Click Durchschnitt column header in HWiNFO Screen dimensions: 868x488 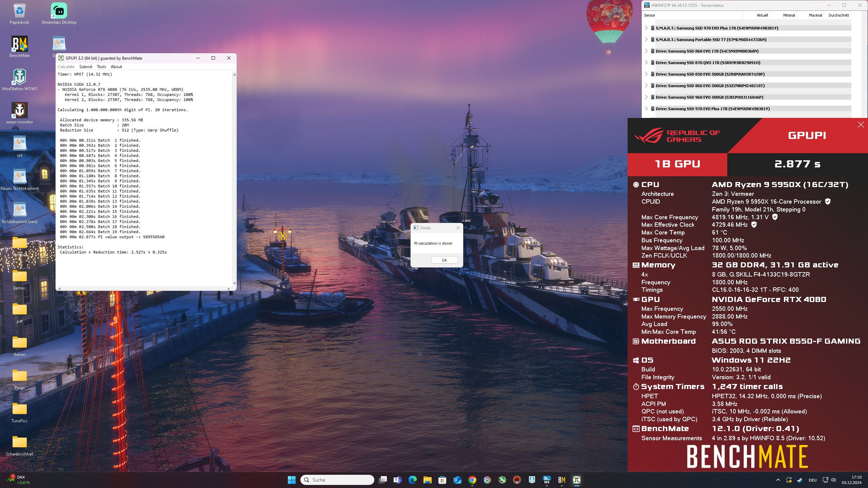point(837,15)
